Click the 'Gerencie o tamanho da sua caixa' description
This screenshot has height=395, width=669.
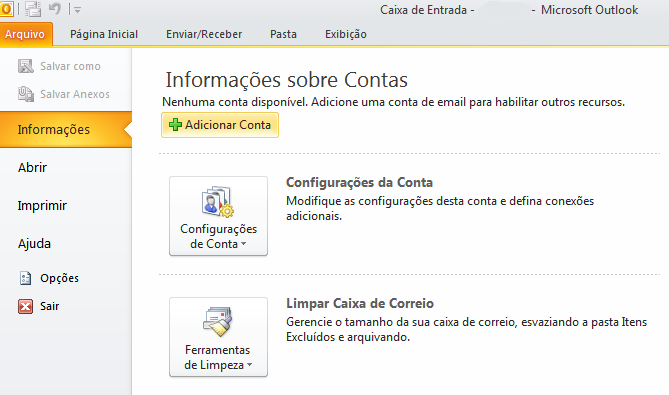[x=466, y=329]
